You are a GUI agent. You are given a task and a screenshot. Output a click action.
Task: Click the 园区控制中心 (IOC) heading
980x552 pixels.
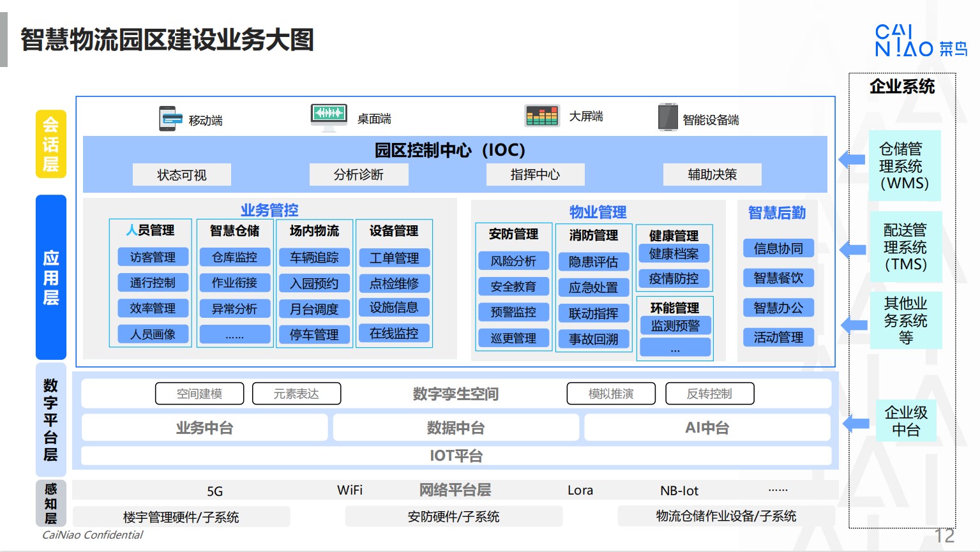[449, 150]
